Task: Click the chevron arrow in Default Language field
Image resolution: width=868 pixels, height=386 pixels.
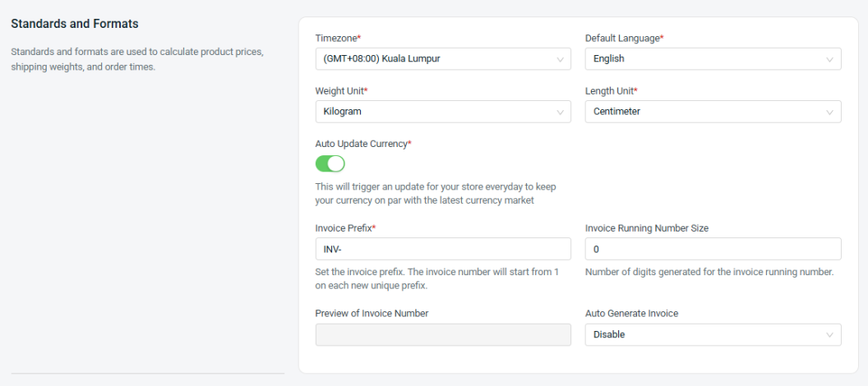Action: [829, 59]
